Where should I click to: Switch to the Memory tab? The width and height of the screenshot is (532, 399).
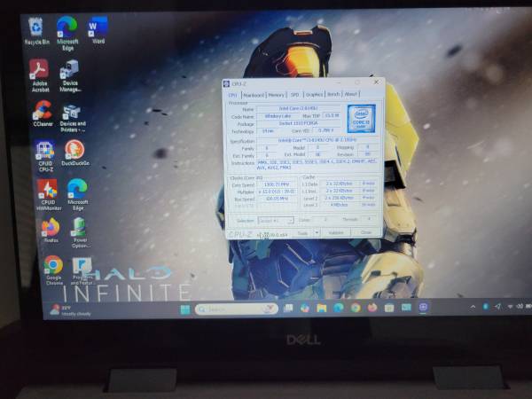coord(276,94)
